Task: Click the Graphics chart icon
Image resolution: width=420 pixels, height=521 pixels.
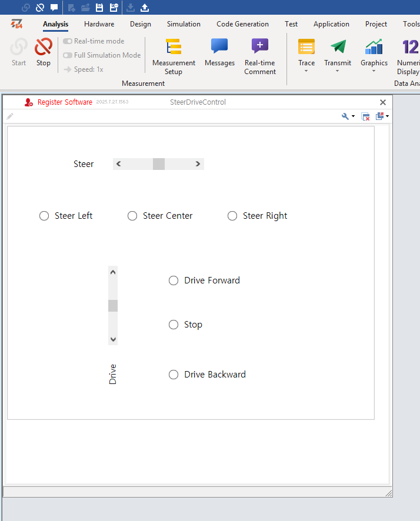Action: 374,46
